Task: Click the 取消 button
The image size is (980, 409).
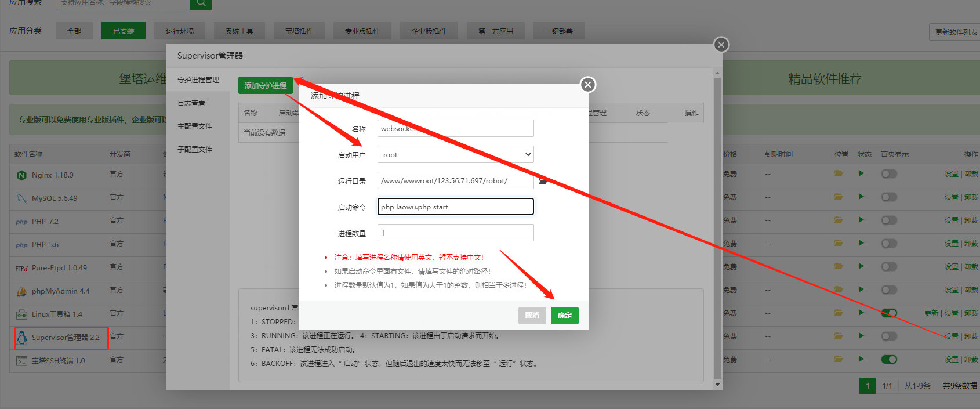Action: click(x=532, y=316)
